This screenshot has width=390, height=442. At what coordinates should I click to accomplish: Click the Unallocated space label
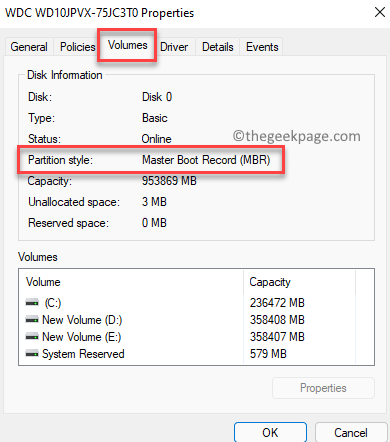pos(74,202)
